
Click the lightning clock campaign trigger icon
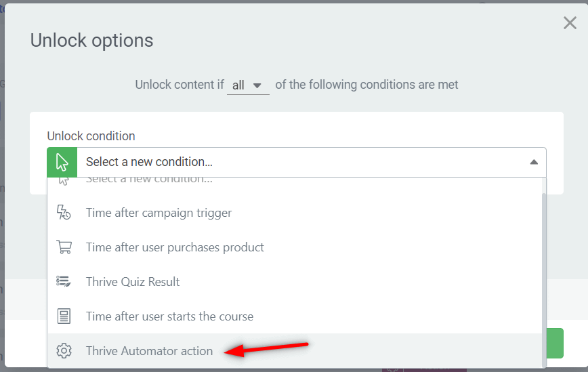[64, 213]
